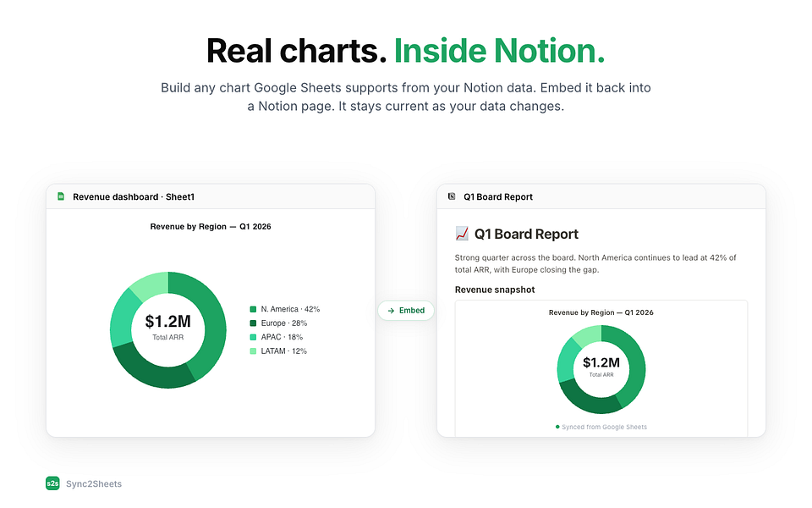Click the "$1.2M" total in the Sheets donut chart
The image size is (812, 508).
coord(167,322)
